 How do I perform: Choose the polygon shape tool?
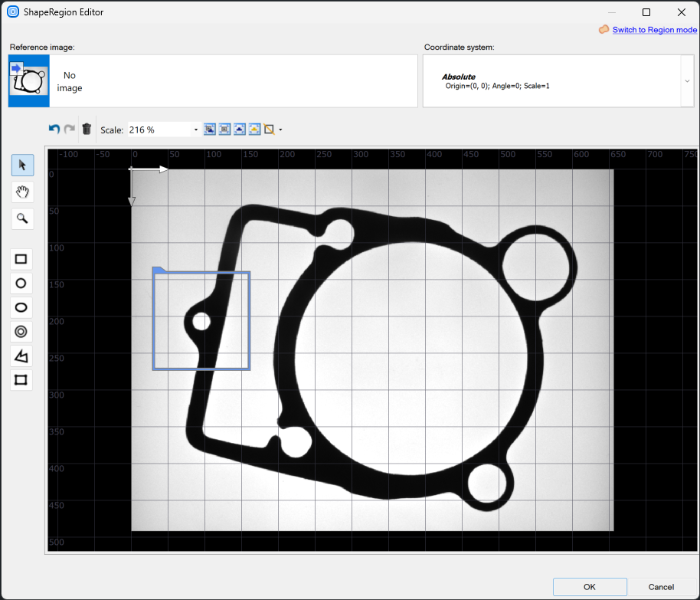point(21,356)
